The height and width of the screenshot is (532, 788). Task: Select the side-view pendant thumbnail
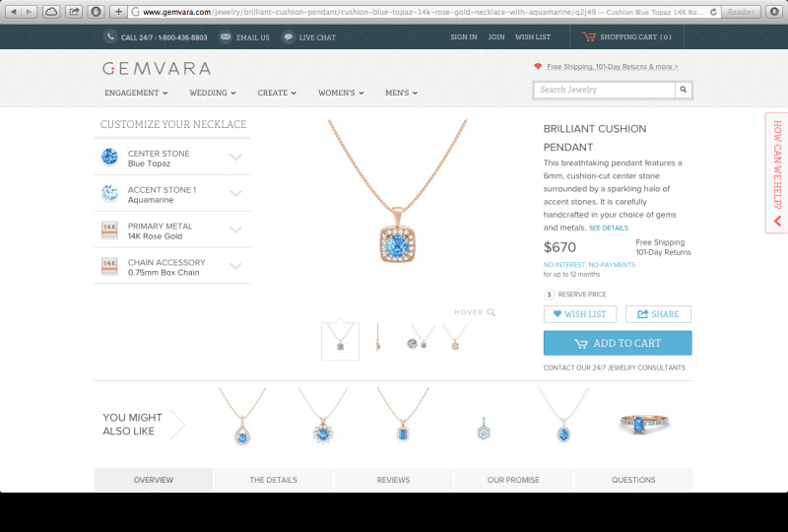tap(378, 338)
